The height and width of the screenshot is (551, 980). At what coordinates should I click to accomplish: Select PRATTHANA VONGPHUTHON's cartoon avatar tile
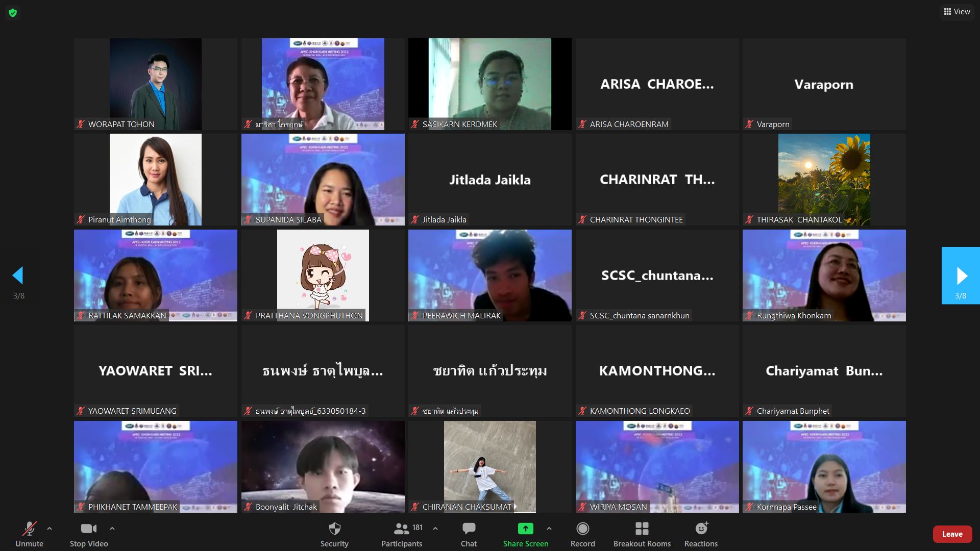click(x=323, y=274)
